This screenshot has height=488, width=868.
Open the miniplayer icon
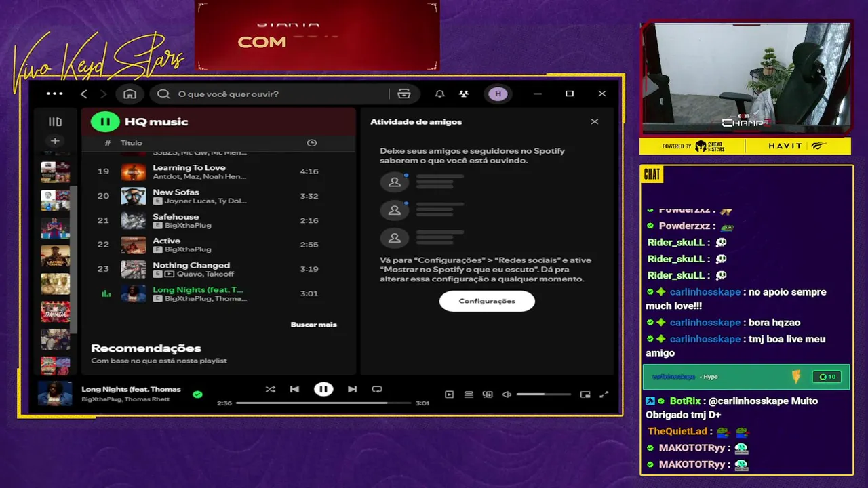point(585,394)
